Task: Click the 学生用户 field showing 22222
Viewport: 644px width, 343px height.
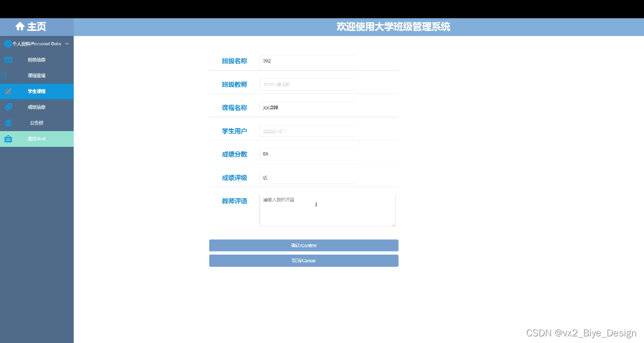Action: (x=307, y=131)
